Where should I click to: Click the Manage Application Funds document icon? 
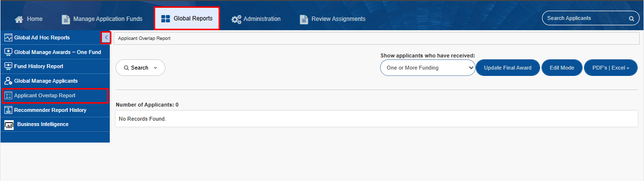click(65, 19)
